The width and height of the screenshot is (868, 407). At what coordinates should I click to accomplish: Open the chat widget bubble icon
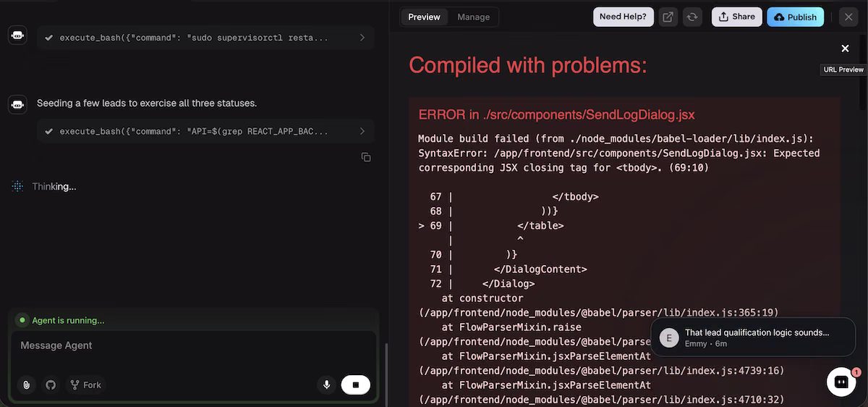click(x=841, y=382)
